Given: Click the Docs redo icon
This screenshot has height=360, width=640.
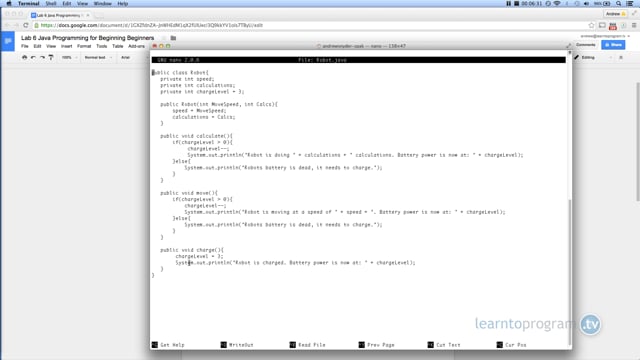Looking at the screenshot, I should coord(42,58).
